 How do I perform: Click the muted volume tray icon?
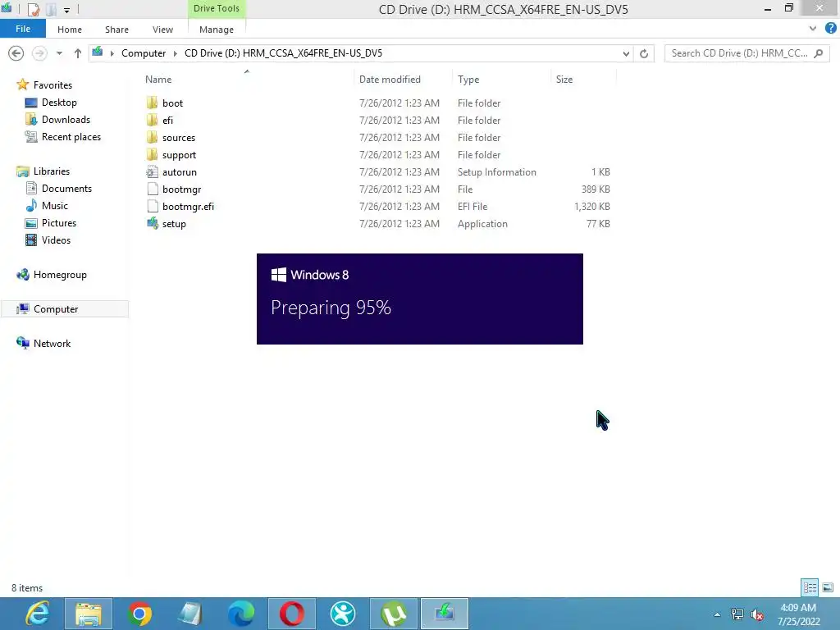tap(757, 614)
